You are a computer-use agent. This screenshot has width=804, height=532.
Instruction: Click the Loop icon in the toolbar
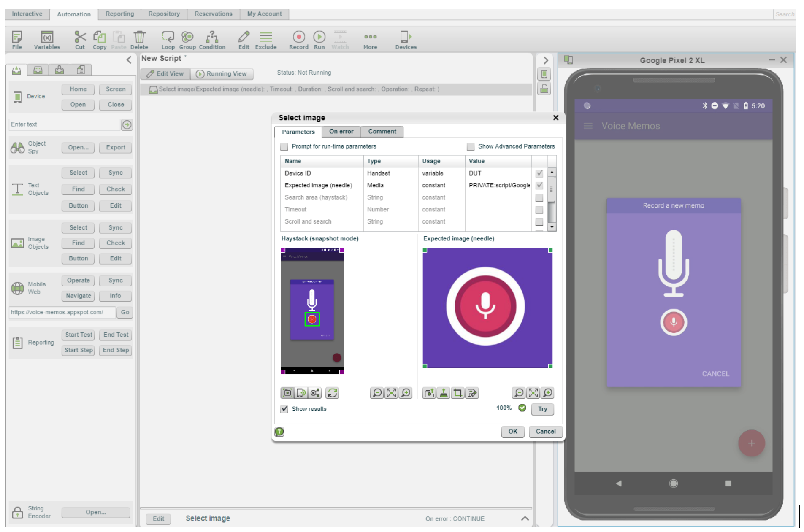click(x=168, y=39)
